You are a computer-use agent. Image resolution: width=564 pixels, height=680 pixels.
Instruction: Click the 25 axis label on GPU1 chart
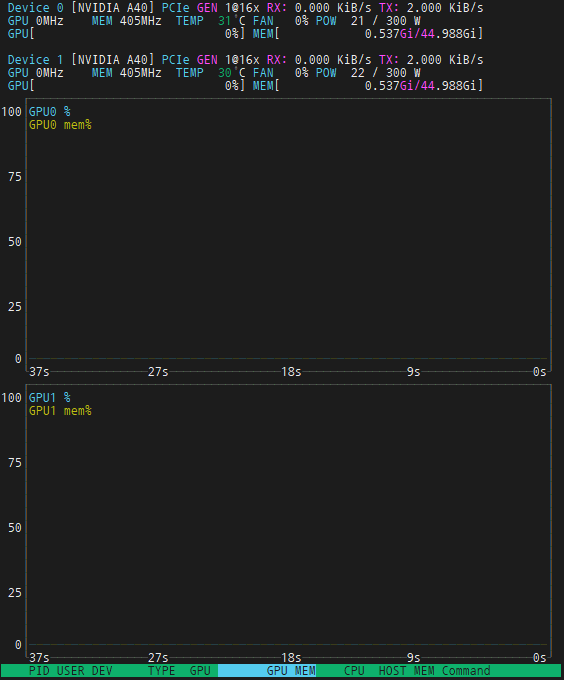15,593
